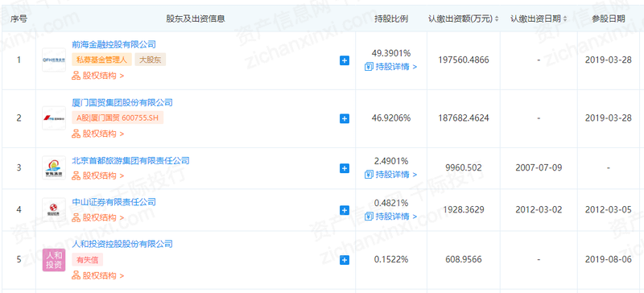Click plus icon in 中山证券 row

tap(345, 210)
